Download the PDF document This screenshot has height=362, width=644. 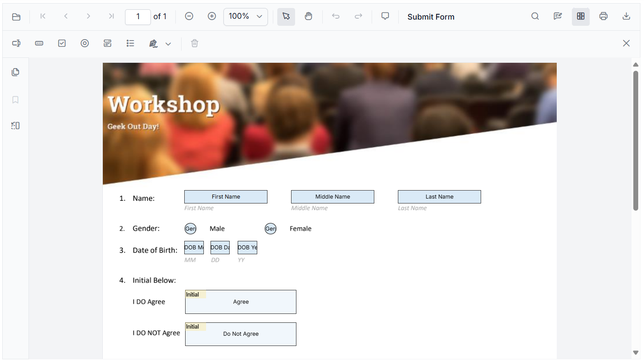[626, 16]
